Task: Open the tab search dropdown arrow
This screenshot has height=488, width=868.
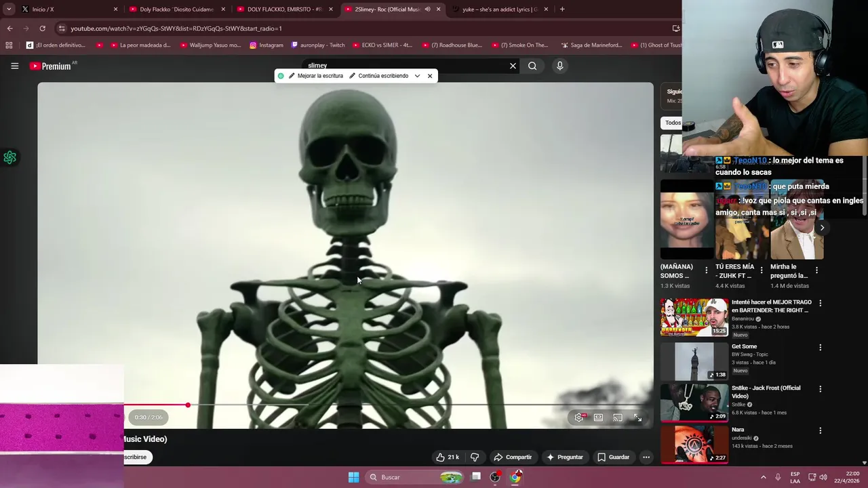Action: [x=9, y=9]
